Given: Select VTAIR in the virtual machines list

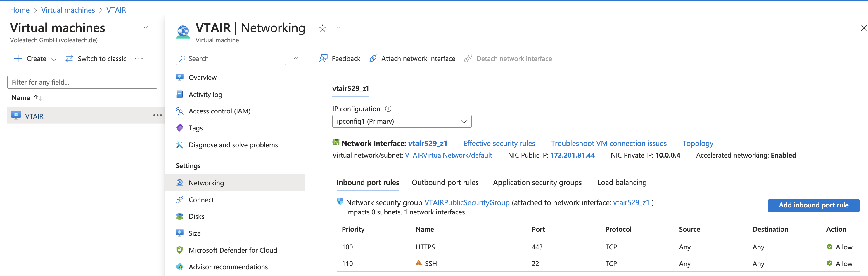Looking at the screenshot, I should (x=34, y=116).
